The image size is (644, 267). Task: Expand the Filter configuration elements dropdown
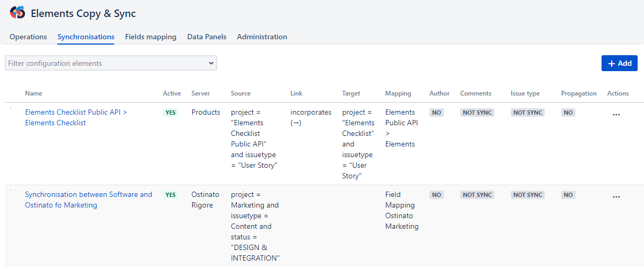tap(110, 63)
